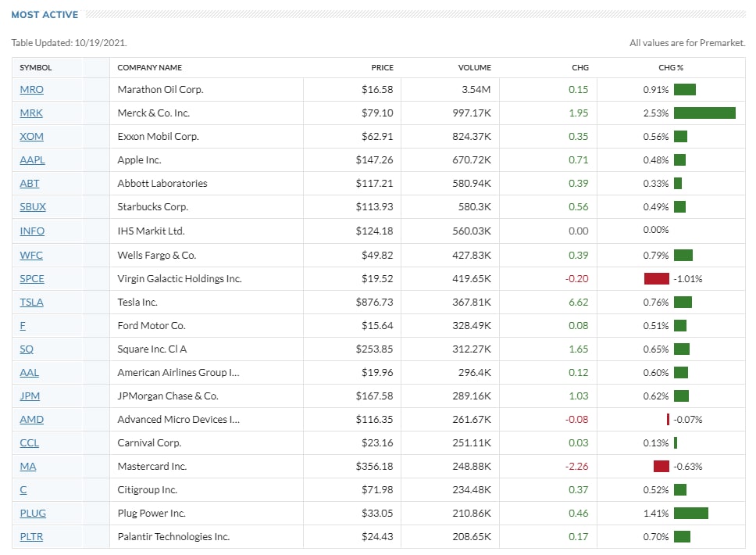Image resolution: width=756 pixels, height=555 pixels.
Task: Click the CHG % column header
Action: (x=671, y=67)
